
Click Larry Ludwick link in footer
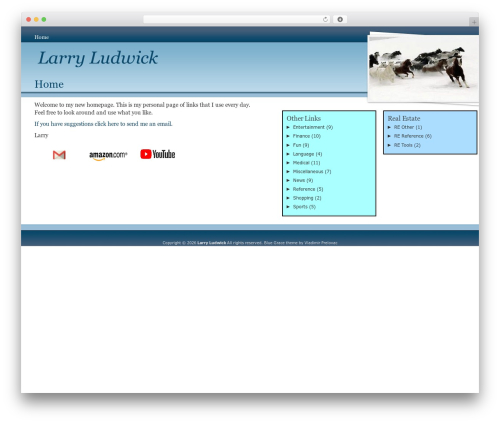tap(211, 243)
